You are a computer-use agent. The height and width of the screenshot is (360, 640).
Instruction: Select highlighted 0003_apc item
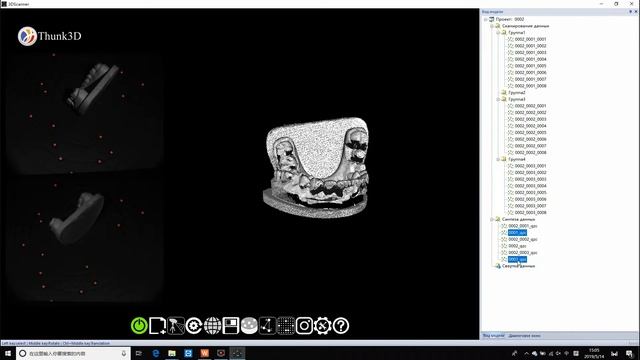(x=517, y=259)
